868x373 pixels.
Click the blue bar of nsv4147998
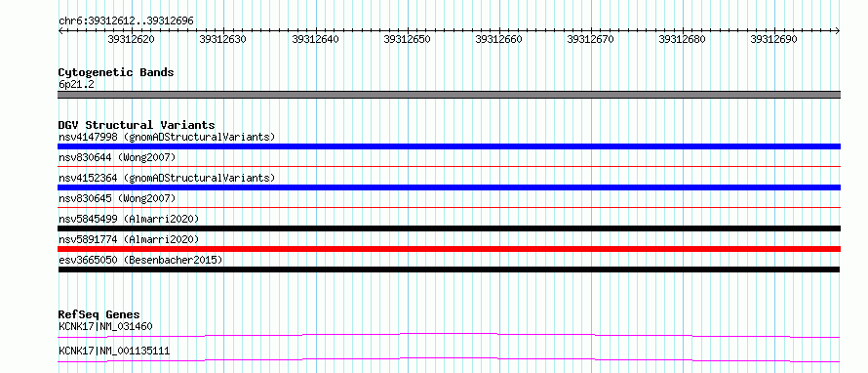[x=449, y=146]
